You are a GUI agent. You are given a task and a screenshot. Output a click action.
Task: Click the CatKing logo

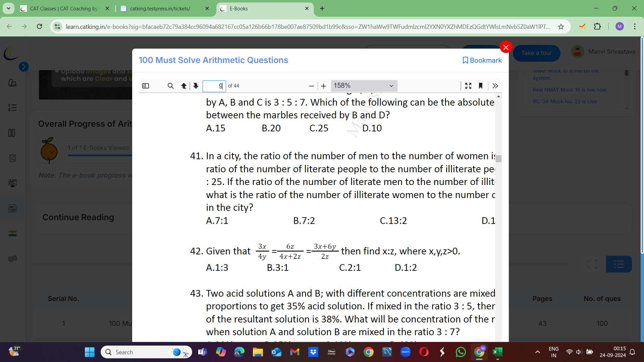(11, 53)
